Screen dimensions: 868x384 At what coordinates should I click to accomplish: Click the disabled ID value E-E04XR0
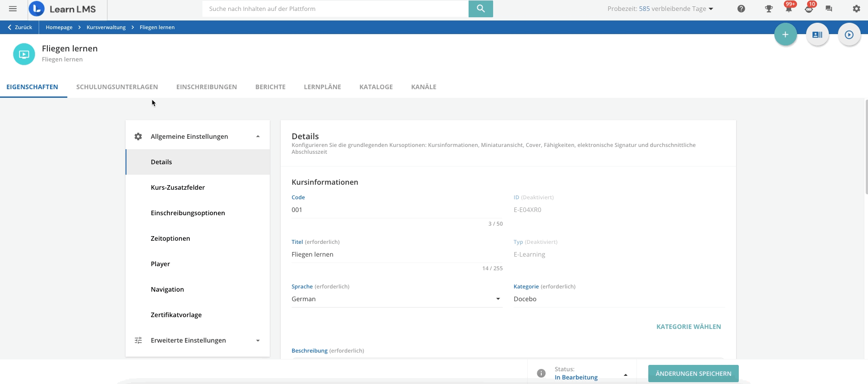[527, 210]
